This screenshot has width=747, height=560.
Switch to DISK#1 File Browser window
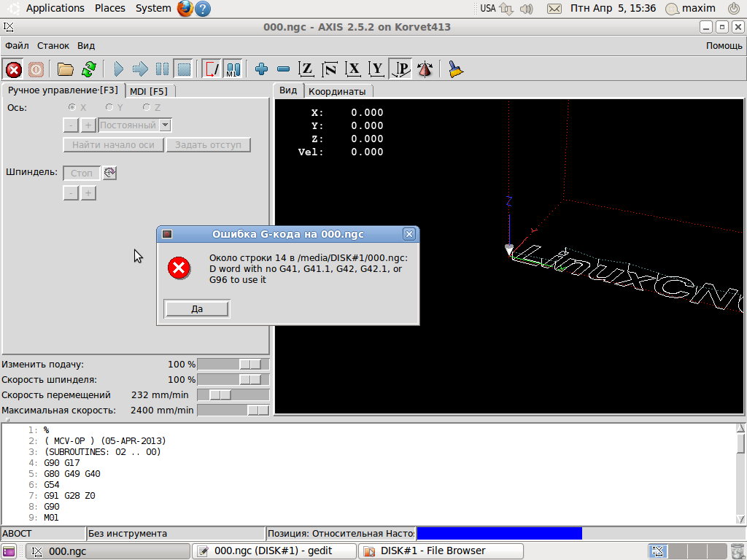[441, 551]
